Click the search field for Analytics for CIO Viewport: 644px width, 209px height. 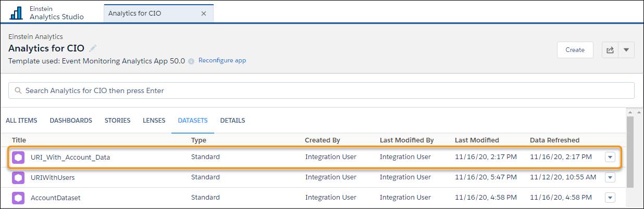coord(321,90)
